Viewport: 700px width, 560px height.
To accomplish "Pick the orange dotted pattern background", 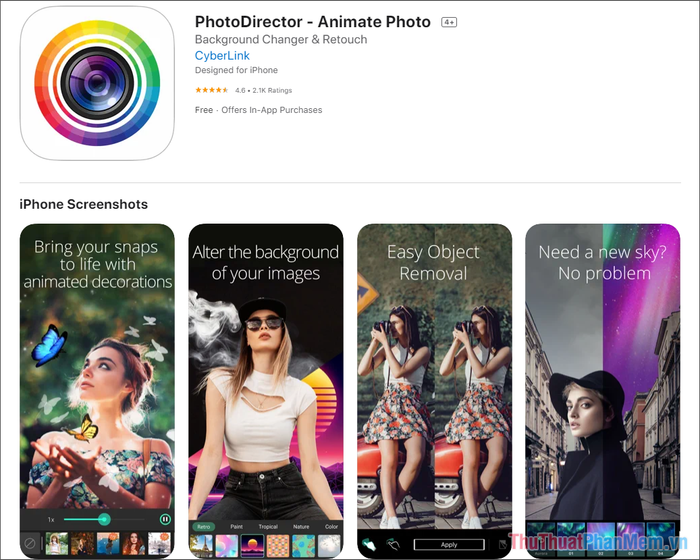I will point(278,546).
